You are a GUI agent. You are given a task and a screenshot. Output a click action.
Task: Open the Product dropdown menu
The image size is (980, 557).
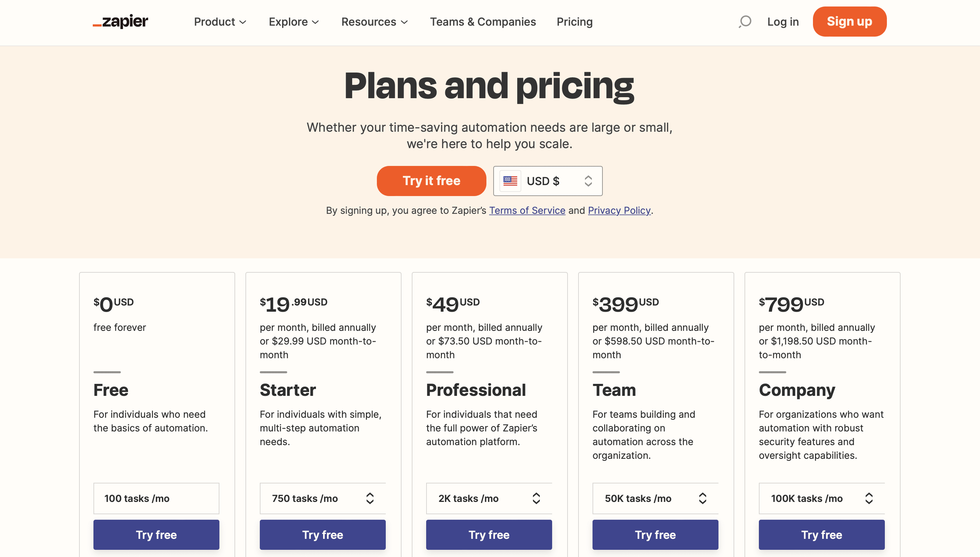click(x=218, y=22)
